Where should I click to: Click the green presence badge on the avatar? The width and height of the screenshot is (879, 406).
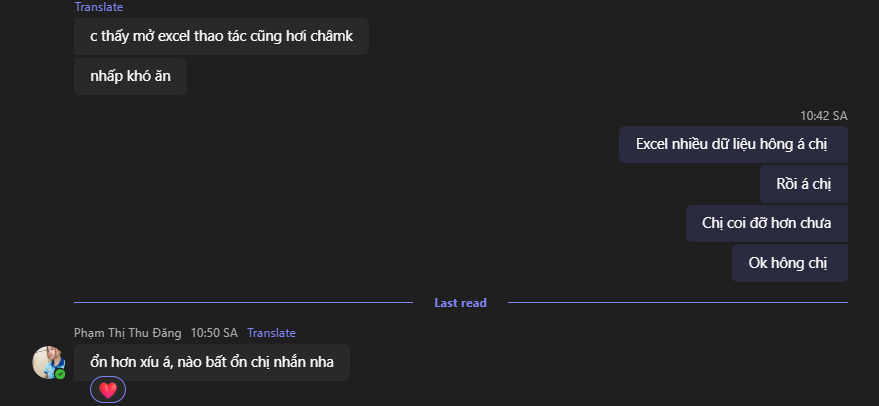coord(60,374)
